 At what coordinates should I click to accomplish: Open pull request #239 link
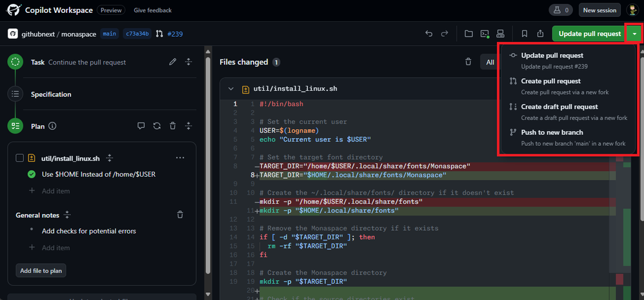click(x=175, y=34)
